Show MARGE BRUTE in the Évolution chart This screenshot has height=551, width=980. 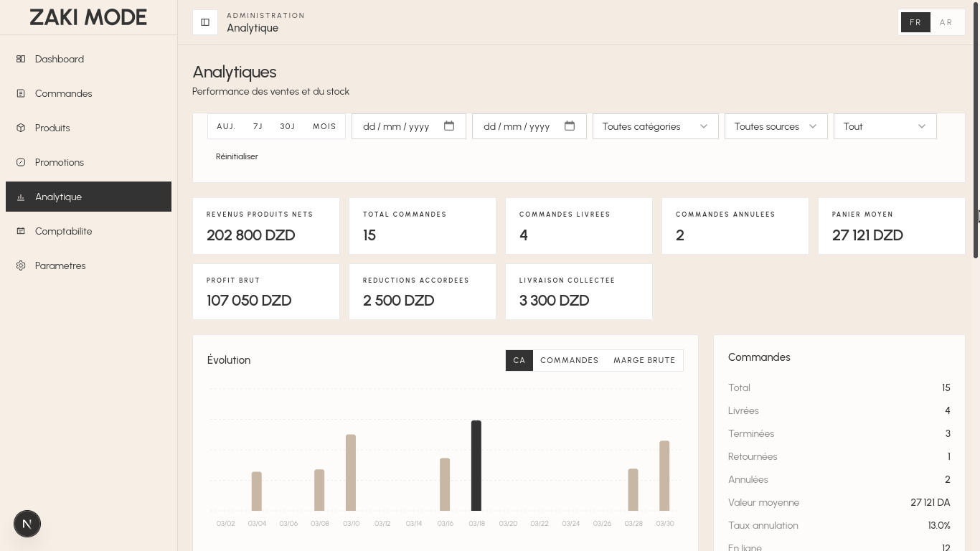click(x=644, y=360)
